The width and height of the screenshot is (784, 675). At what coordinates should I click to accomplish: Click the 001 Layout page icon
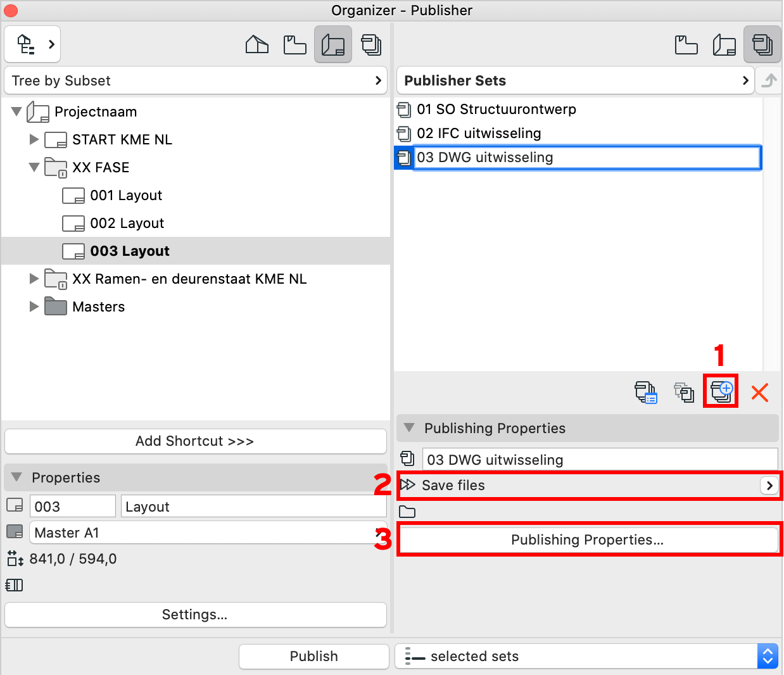[x=73, y=196]
